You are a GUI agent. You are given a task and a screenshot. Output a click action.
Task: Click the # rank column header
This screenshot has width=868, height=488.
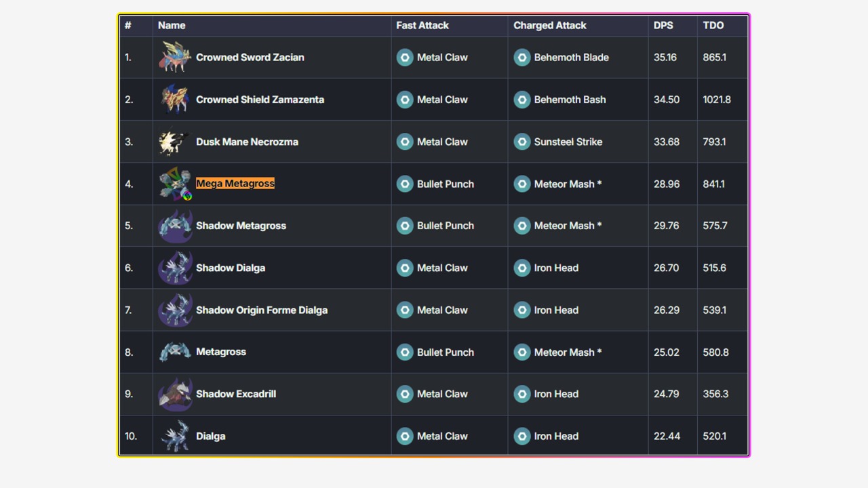coord(127,26)
